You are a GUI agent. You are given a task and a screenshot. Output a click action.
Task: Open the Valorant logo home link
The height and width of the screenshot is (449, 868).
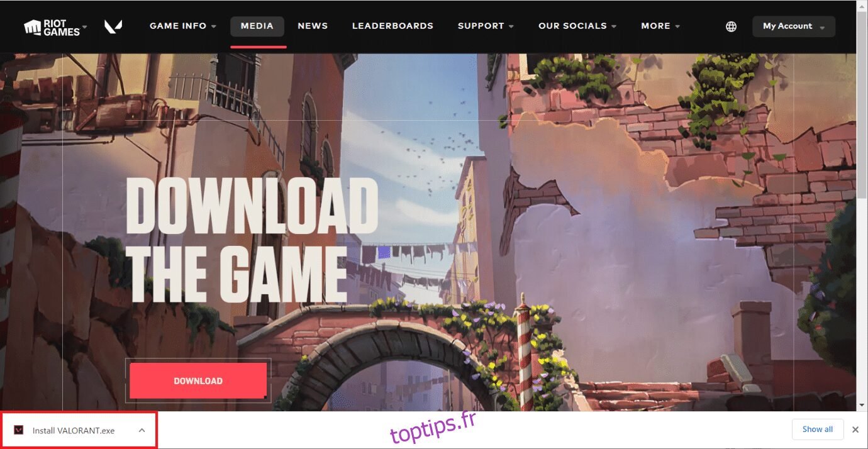tap(113, 26)
